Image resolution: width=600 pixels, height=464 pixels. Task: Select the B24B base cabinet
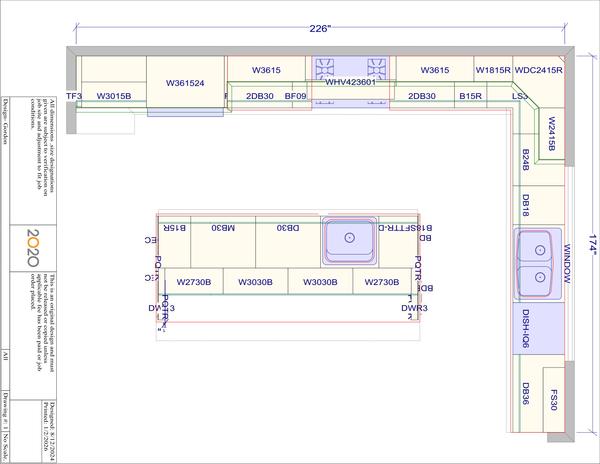point(526,160)
